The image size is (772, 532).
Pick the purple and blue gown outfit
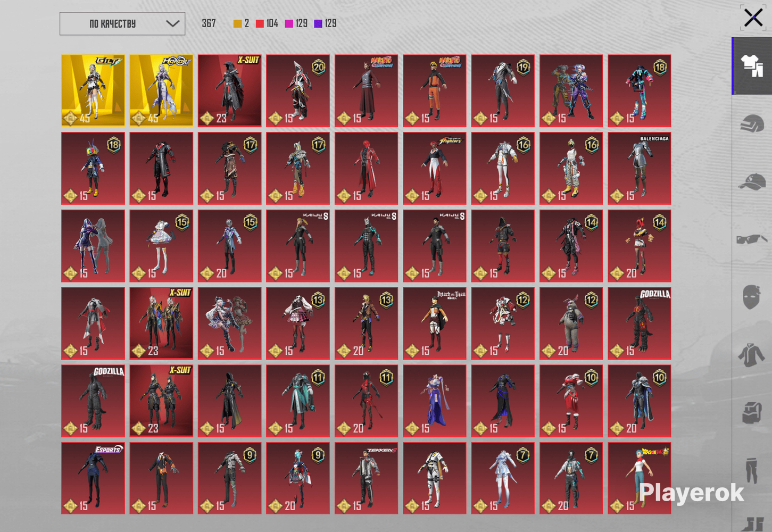(435, 401)
